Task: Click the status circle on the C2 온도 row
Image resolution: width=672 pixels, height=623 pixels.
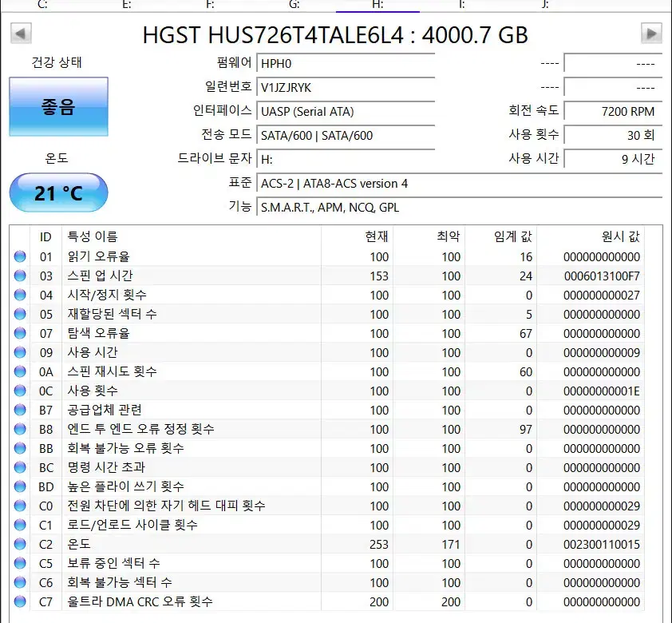Action: [x=20, y=545]
